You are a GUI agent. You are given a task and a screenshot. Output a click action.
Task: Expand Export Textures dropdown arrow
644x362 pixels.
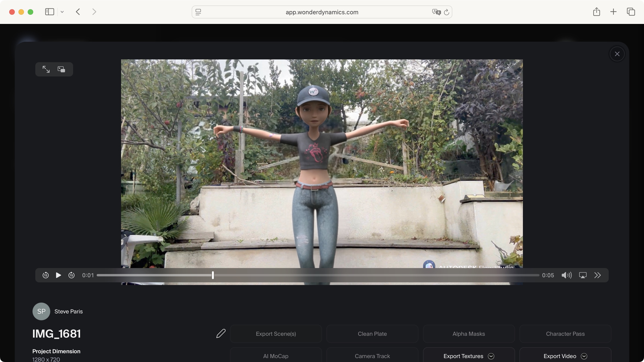(491, 356)
